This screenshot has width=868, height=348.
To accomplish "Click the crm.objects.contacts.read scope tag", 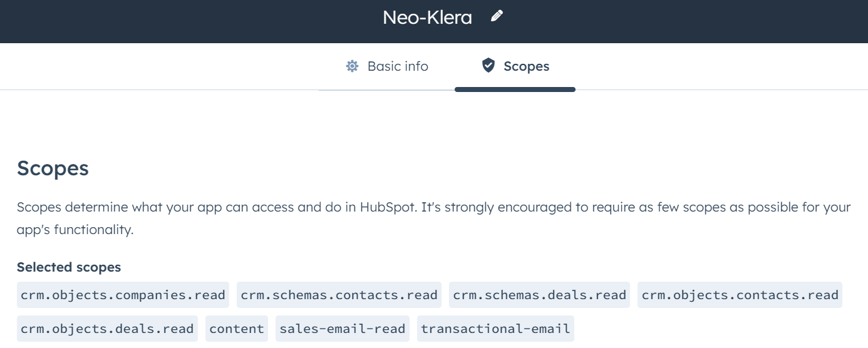I will pos(740,295).
